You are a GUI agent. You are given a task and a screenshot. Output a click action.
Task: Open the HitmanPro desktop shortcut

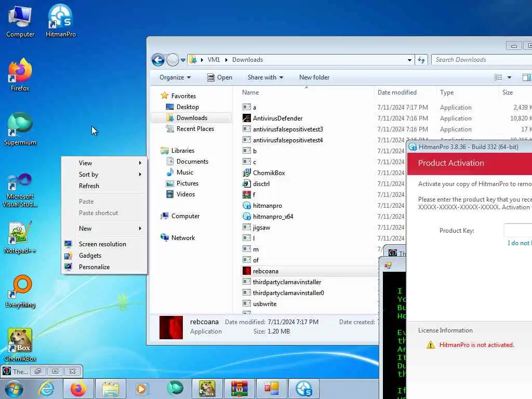[x=60, y=21]
